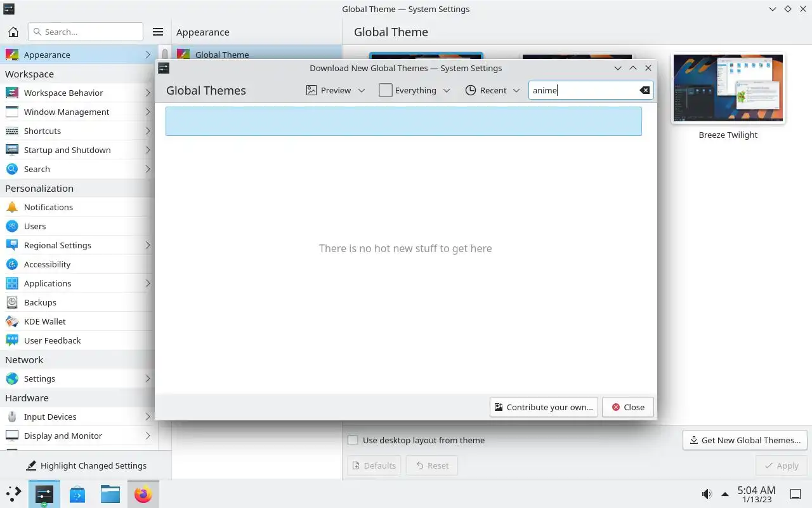Open the KDE Wallet settings entry
The height and width of the screenshot is (508, 812).
[x=77, y=321]
